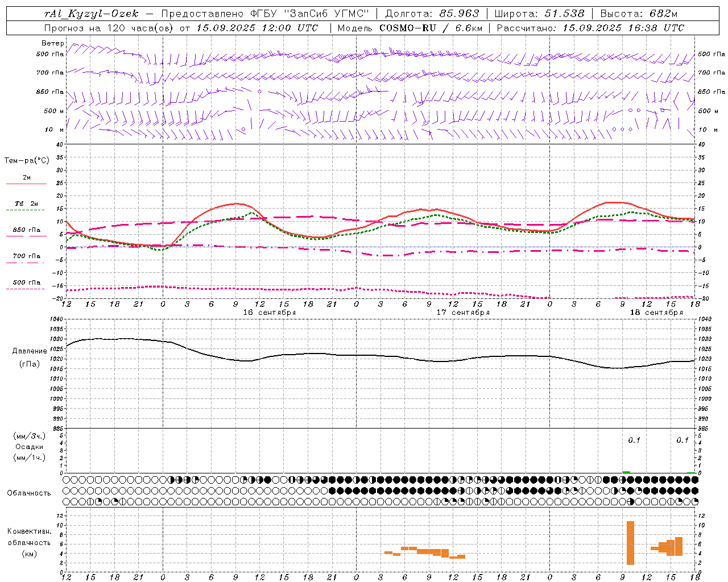Viewport: 728px width, 582px height.
Task: Click the 'Ветер' wind panel label
Action: point(53,43)
